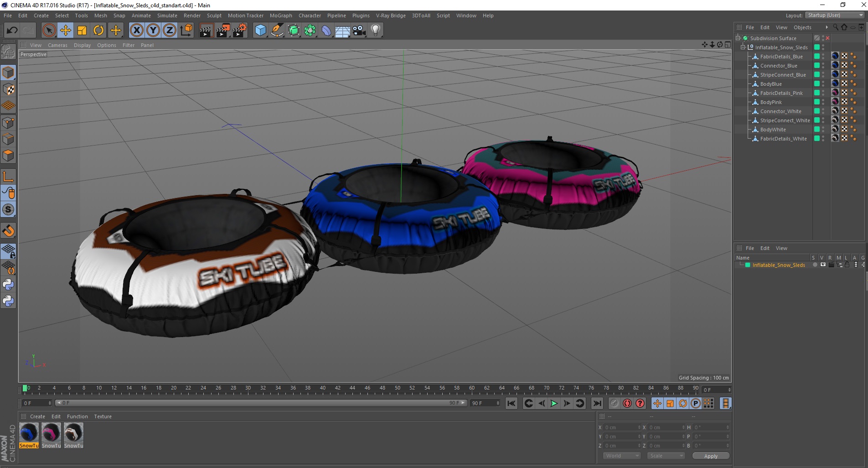The height and width of the screenshot is (468, 868).
Task: Open viewport Cameras menu
Action: pos(57,45)
